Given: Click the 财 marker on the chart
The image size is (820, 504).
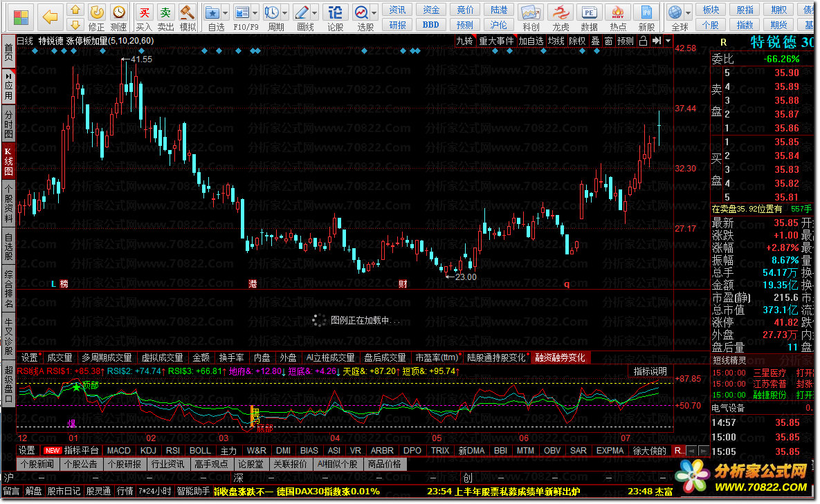Looking at the screenshot, I should (x=403, y=284).
